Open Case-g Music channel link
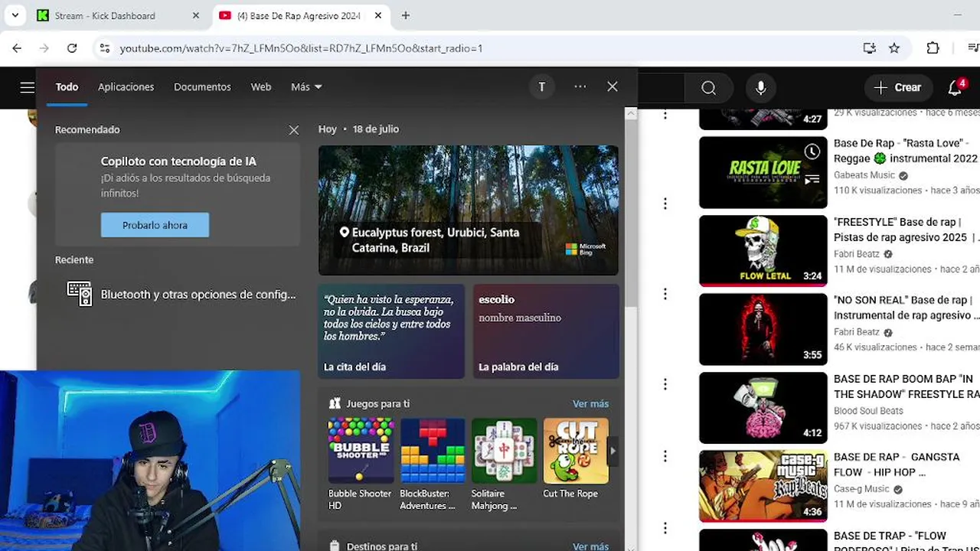The height and width of the screenshot is (551, 980). pyautogui.click(x=861, y=489)
